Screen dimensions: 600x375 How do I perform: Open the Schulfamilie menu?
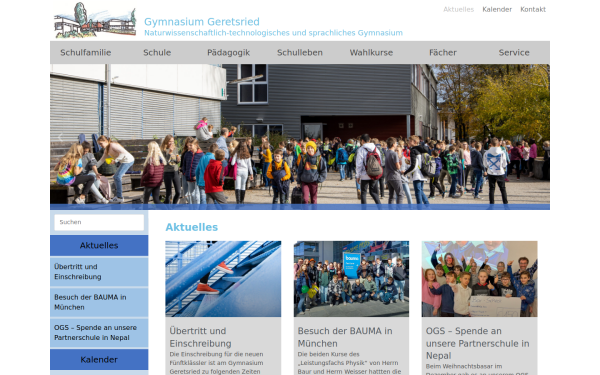(x=86, y=53)
